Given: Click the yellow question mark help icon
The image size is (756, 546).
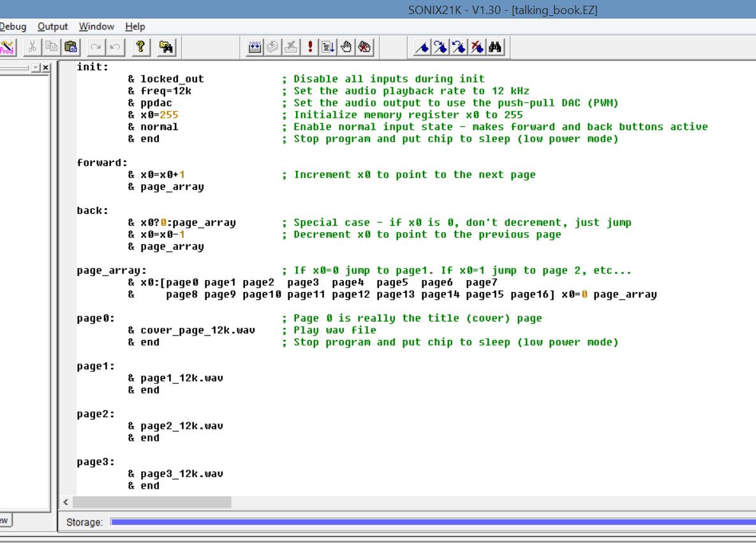Looking at the screenshot, I should click(140, 47).
